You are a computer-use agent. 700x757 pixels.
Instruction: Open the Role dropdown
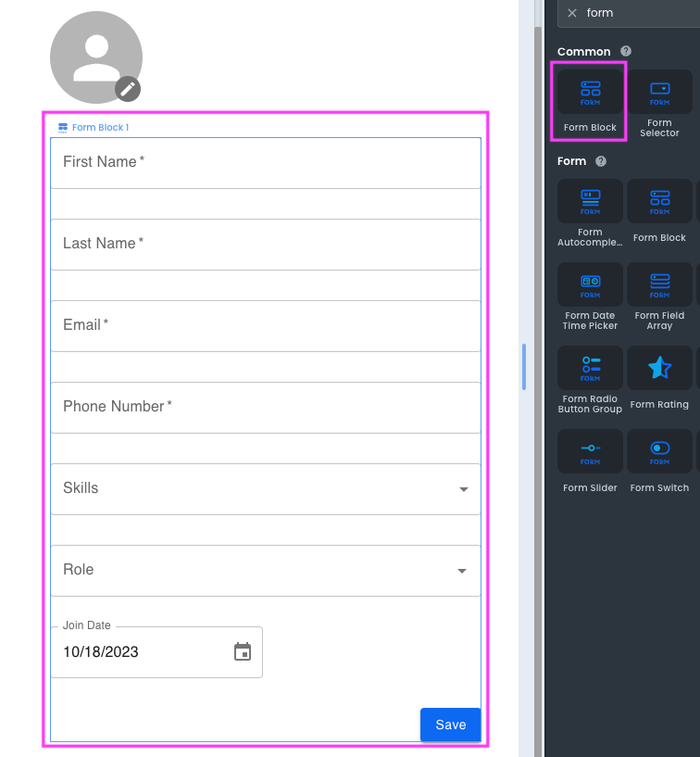[x=462, y=571]
